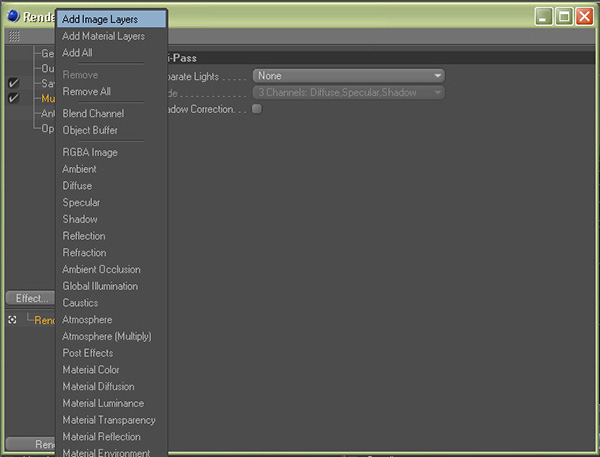
Task: Select the orange render setting entry
Action: tap(45, 320)
